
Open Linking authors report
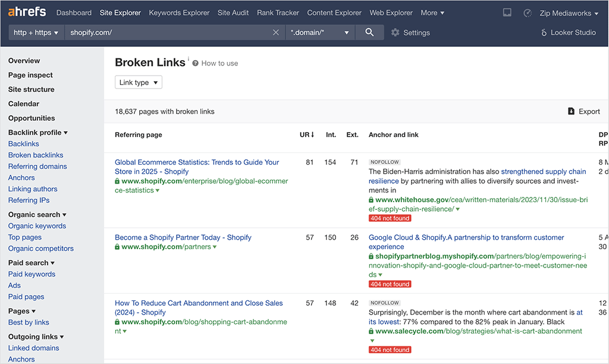click(33, 189)
